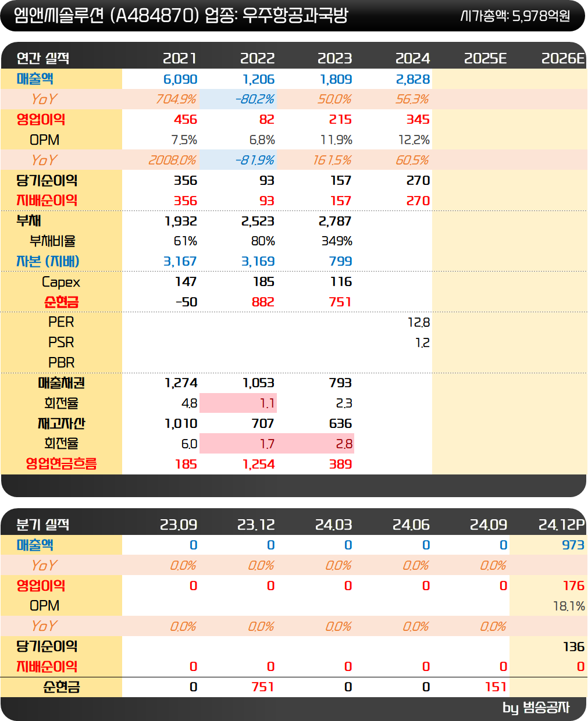Click the 분기 실적 table header
This screenshot has height=721, width=588.
(x=43, y=525)
